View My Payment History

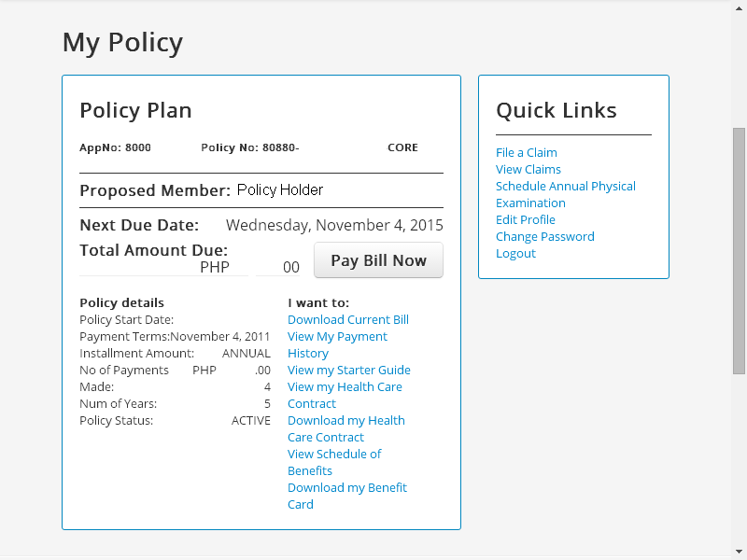337,336
